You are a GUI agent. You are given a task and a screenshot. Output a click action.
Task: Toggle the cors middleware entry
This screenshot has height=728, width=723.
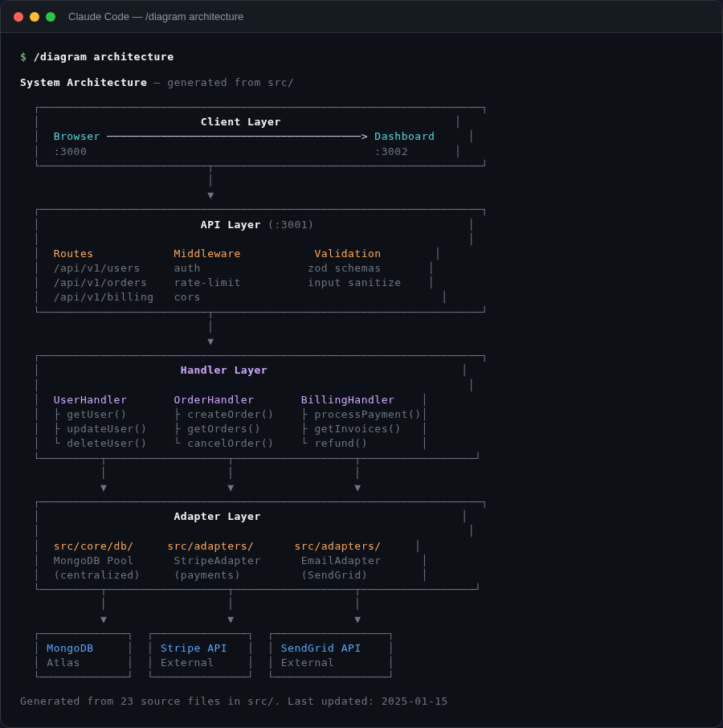pyautogui.click(x=186, y=297)
